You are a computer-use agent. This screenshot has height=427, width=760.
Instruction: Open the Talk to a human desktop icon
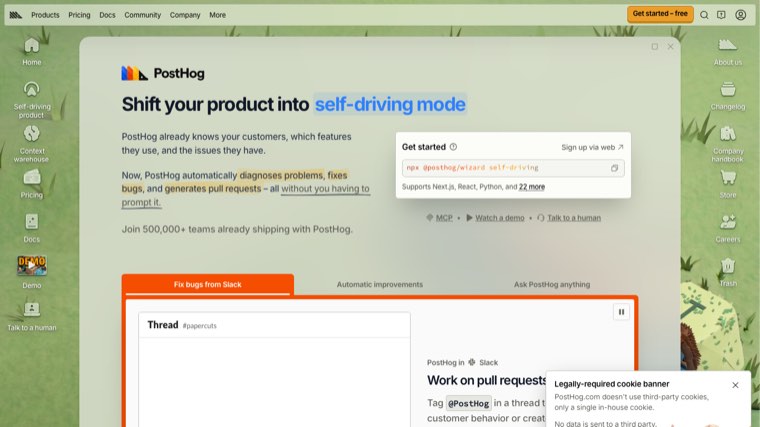[x=32, y=316]
